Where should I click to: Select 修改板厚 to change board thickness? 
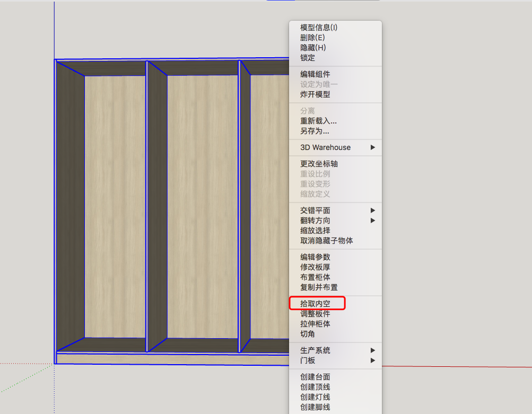tap(315, 267)
